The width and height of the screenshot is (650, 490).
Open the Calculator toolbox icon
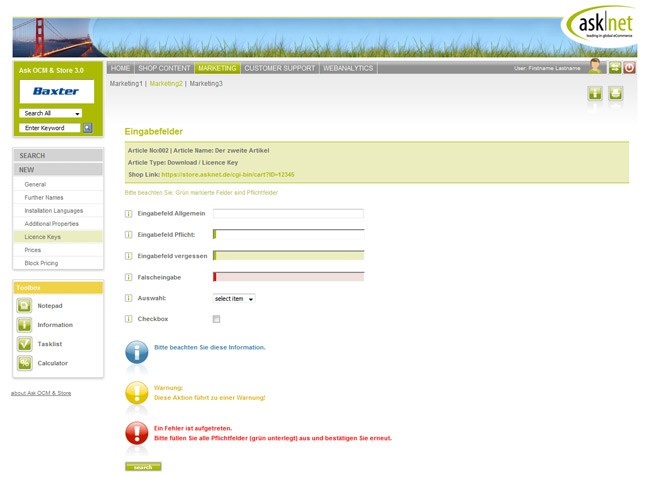[24, 363]
